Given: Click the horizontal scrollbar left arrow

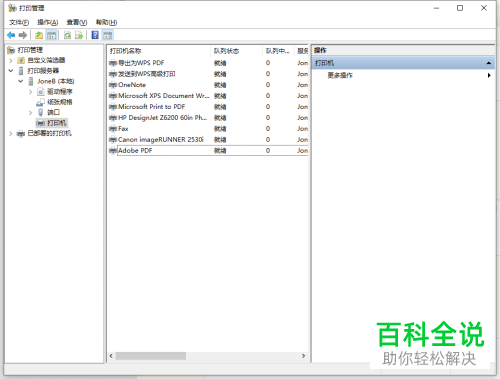Looking at the screenshot, I should point(111,356).
